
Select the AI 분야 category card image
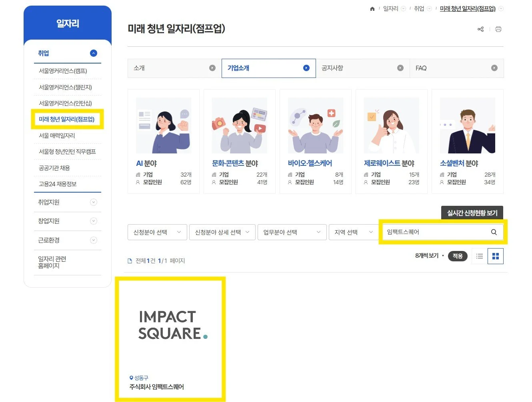[x=164, y=125]
